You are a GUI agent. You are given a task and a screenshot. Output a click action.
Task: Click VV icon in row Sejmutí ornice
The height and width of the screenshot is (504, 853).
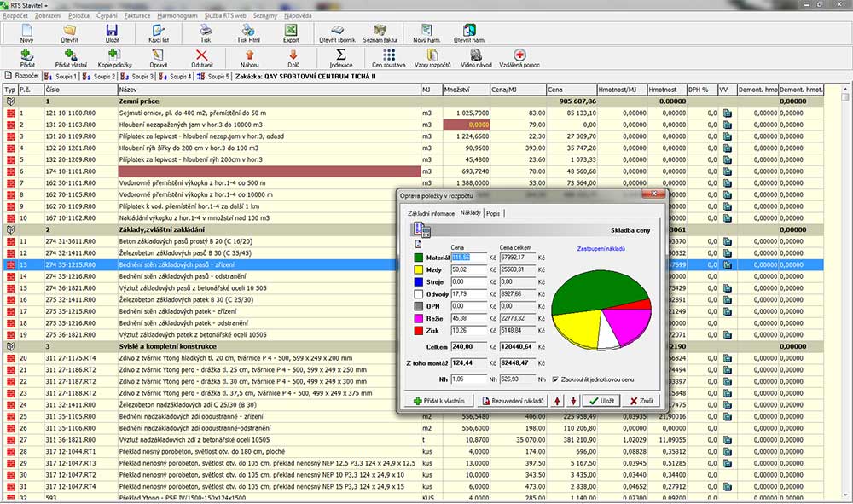(x=728, y=113)
